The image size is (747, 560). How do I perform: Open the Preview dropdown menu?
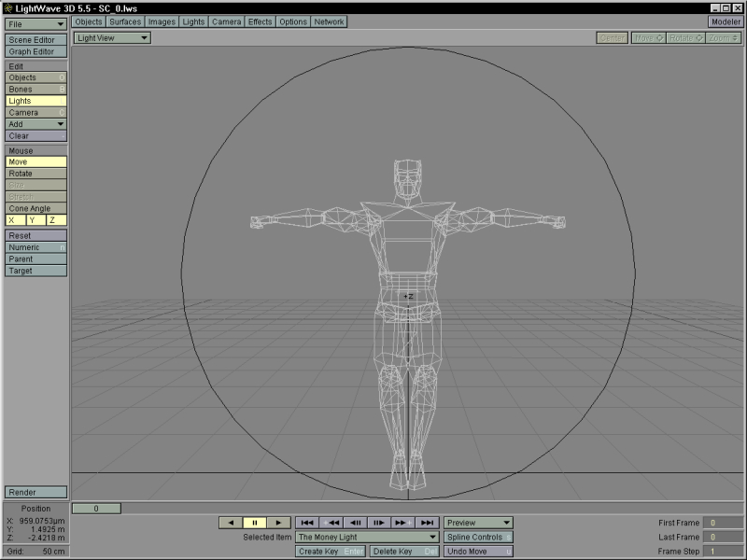coord(478,523)
